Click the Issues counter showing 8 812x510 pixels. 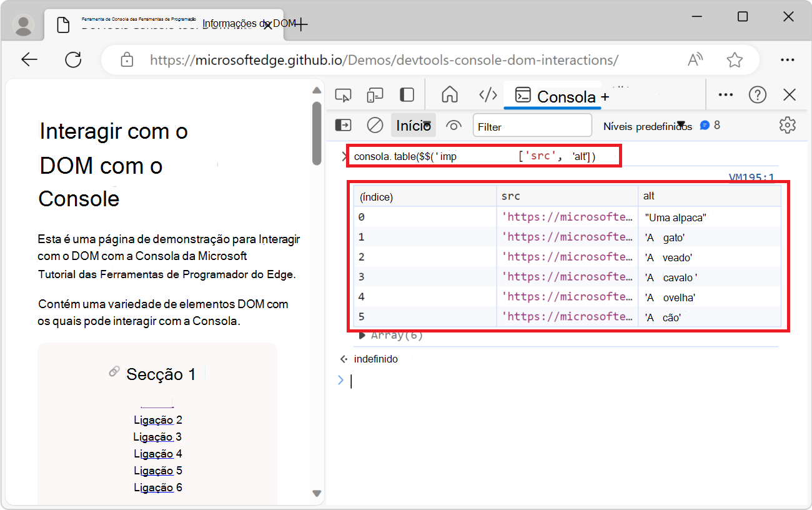point(710,125)
